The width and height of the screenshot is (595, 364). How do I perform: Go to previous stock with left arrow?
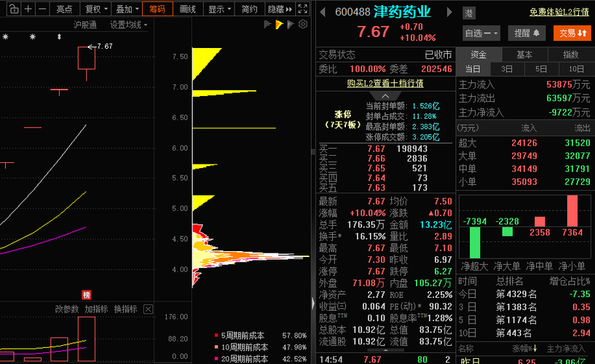(323, 12)
